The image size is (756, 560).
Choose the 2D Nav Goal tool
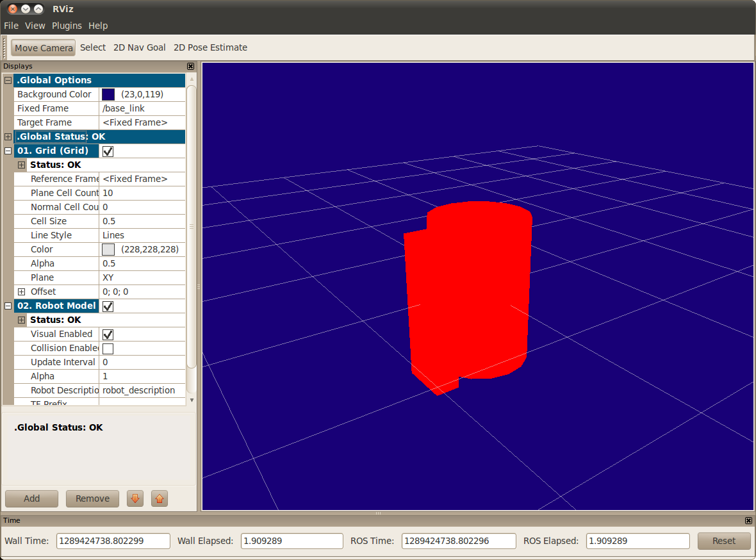click(139, 47)
